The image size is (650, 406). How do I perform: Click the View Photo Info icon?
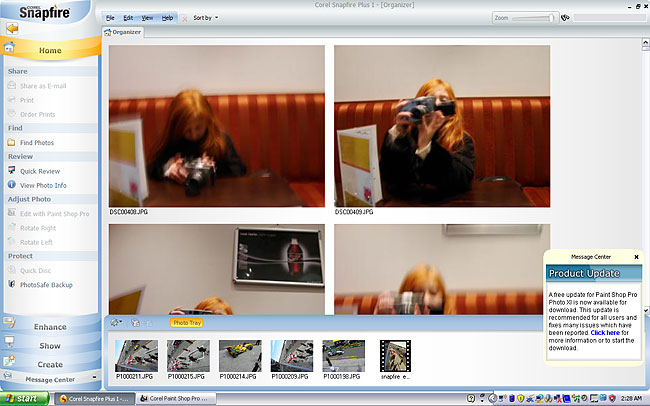(12, 185)
